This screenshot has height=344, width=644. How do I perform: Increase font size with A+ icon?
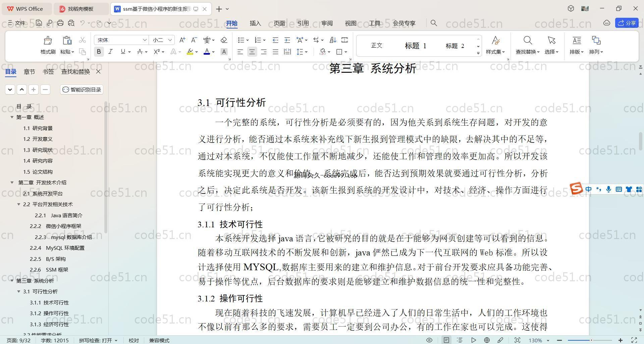(182, 40)
